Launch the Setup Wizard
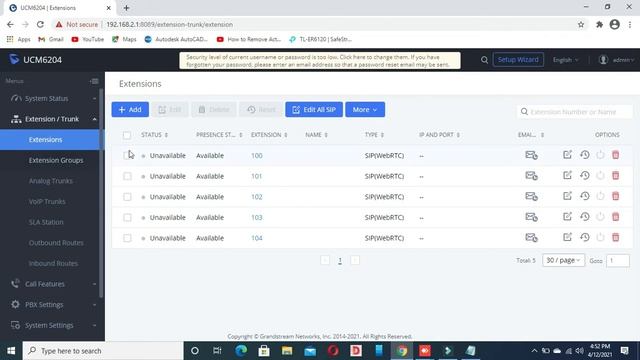 pyautogui.click(x=518, y=60)
